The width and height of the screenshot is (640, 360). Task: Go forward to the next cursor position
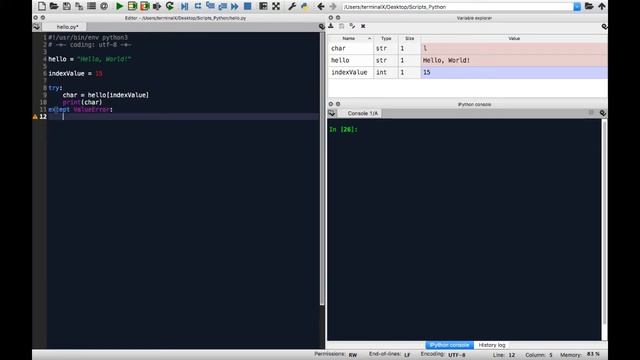pos(333,6)
